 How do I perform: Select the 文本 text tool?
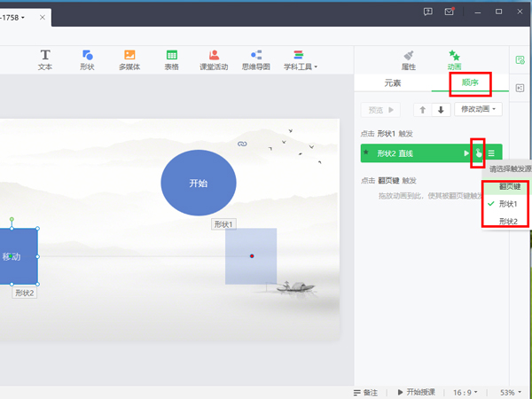(x=45, y=59)
